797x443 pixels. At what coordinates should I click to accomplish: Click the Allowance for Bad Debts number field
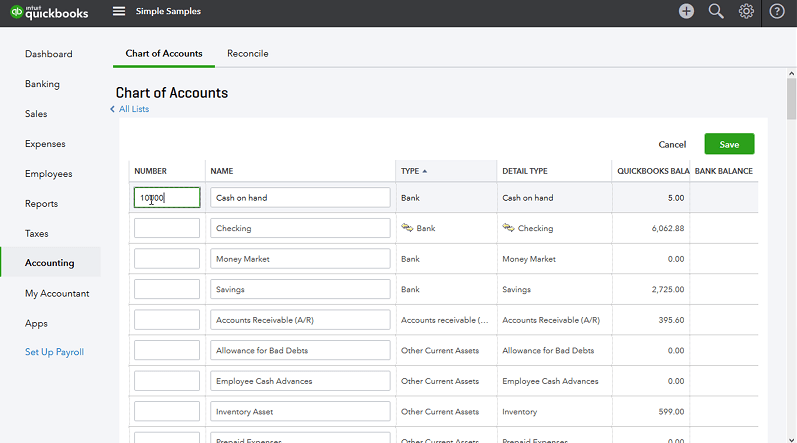click(167, 350)
